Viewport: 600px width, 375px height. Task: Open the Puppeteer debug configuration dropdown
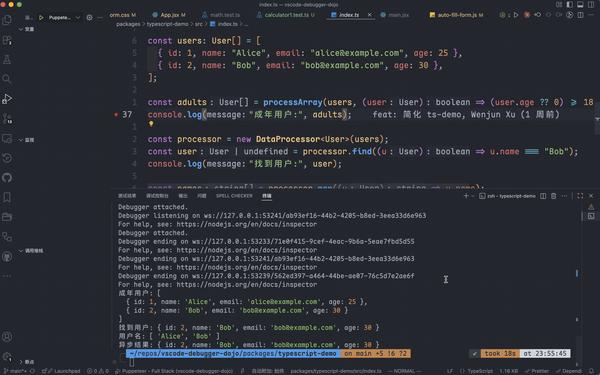(64, 17)
